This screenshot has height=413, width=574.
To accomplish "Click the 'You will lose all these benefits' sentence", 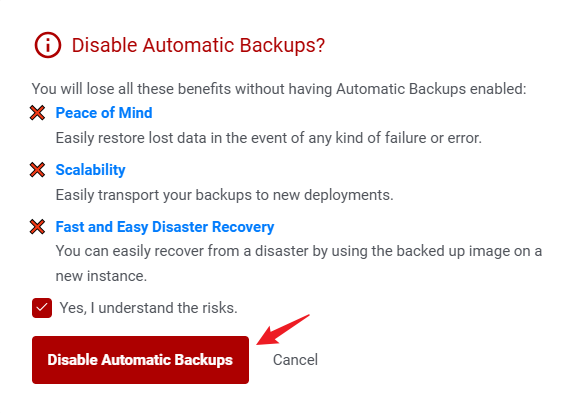I will [x=279, y=89].
